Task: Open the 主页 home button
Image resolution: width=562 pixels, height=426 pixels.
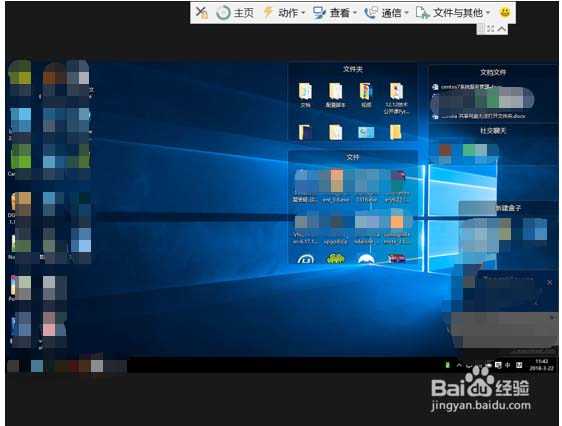Action: pos(235,13)
